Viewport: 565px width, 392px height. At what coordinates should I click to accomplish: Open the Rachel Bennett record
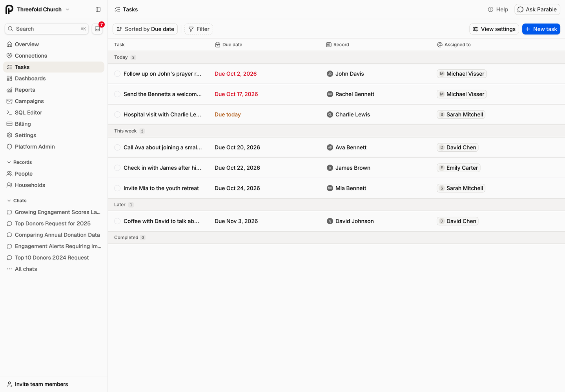tap(350, 94)
